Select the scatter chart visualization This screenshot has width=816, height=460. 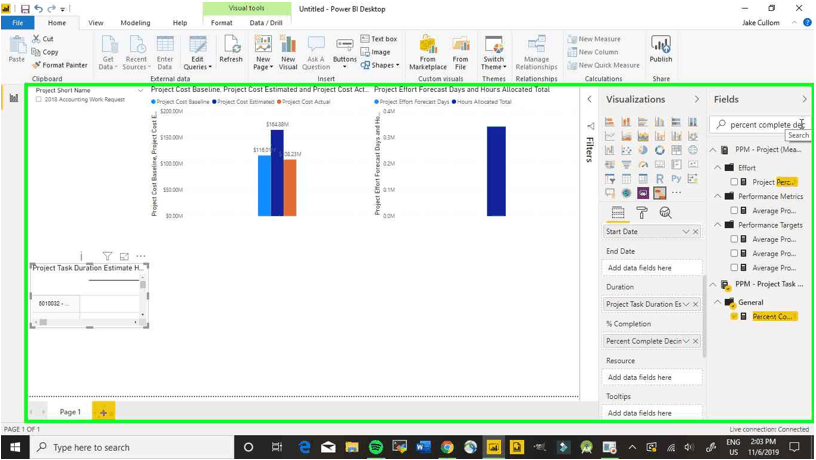(x=626, y=150)
